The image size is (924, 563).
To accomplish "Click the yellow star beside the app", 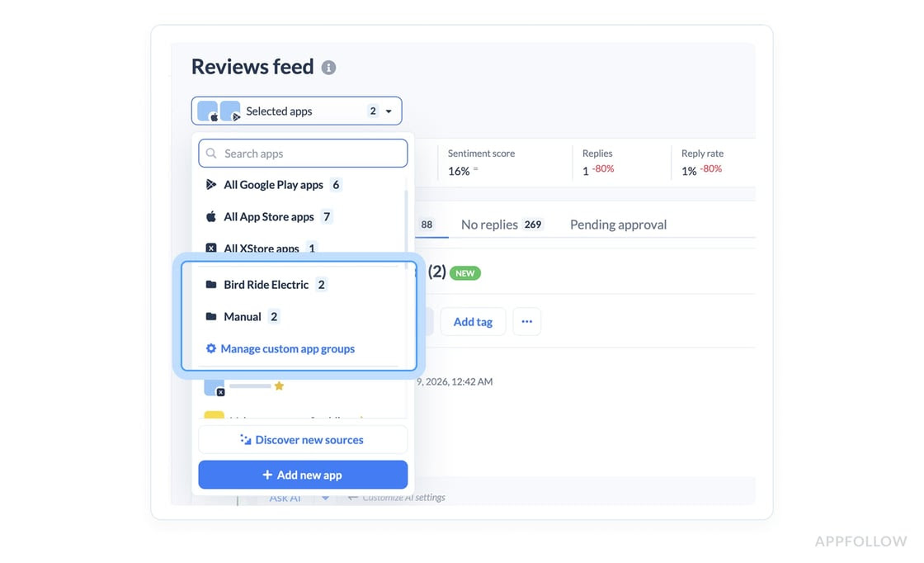I will (279, 386).
